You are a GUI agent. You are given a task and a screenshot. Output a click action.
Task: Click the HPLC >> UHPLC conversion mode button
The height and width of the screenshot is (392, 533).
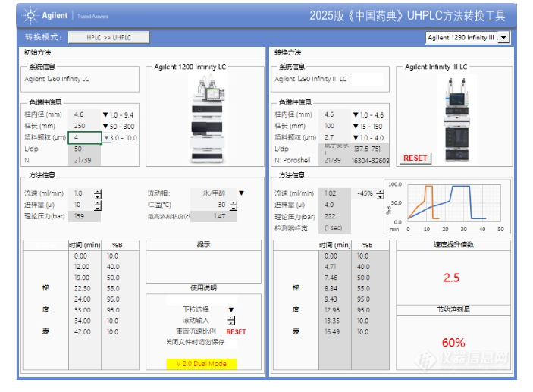[108, 37]
